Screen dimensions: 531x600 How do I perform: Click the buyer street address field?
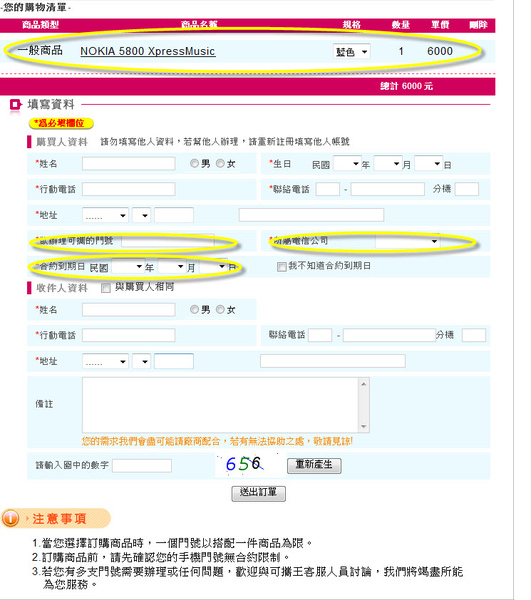pyautogui.click(x=311, y=215)
